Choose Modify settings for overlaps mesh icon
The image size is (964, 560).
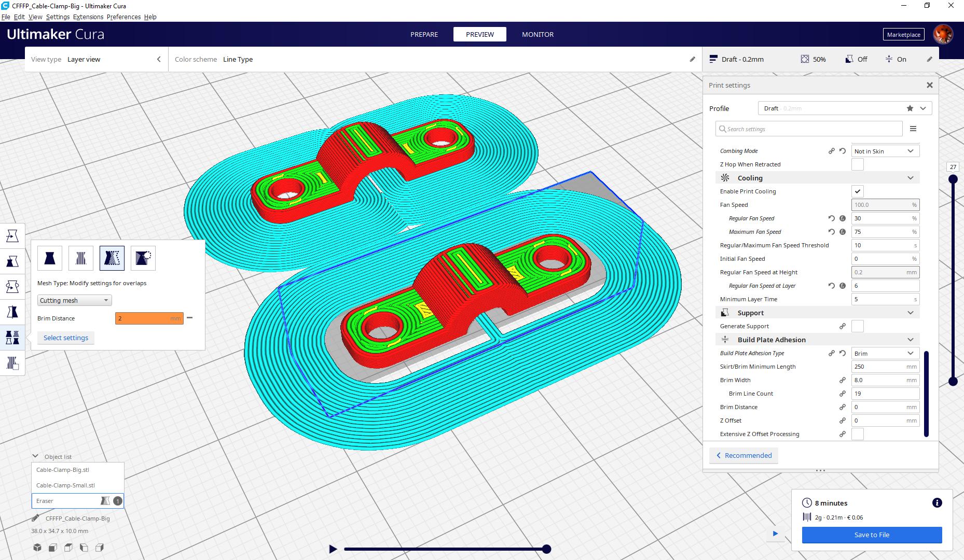[x=112, y=258]
